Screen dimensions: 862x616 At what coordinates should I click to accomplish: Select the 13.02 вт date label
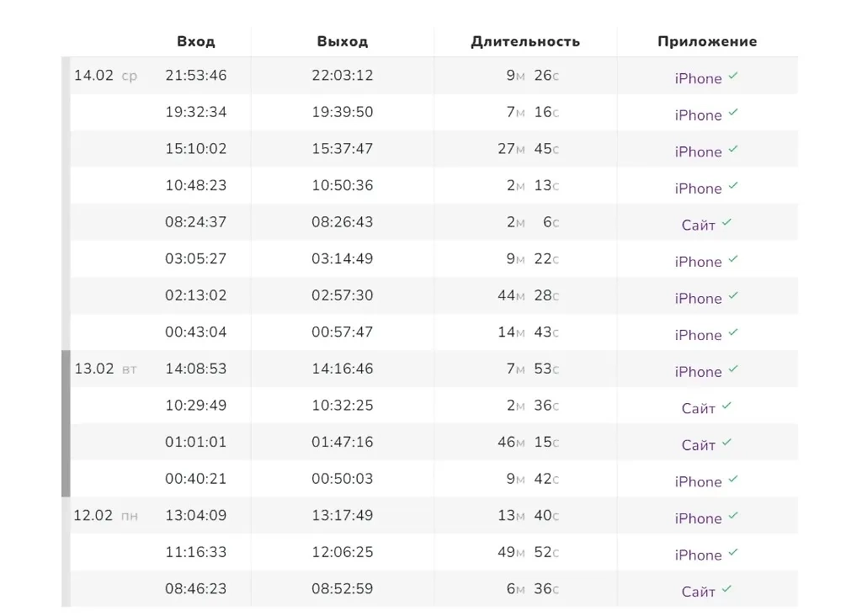tap(105, 369)
